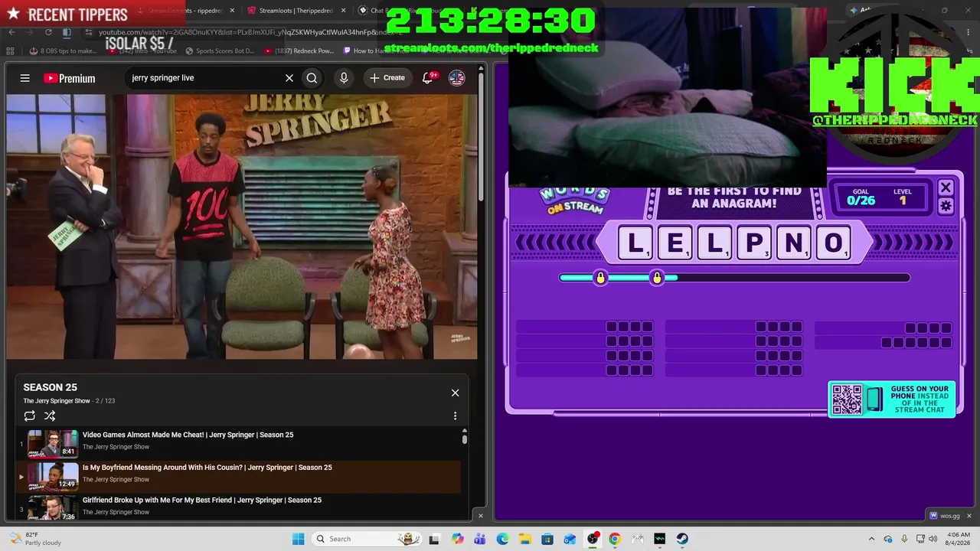Click the letter tile P
The height and width of the screenshot is (551, 980).
point(754,243)
